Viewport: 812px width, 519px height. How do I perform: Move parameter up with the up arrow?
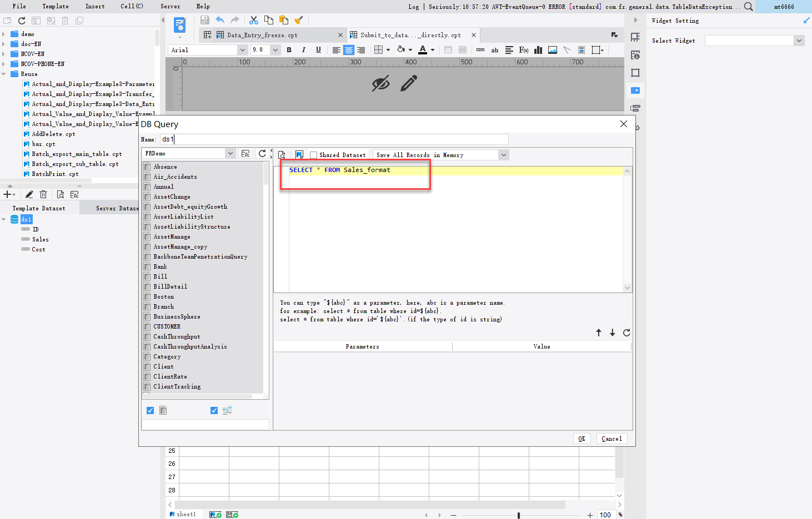[x=599, y=332]
